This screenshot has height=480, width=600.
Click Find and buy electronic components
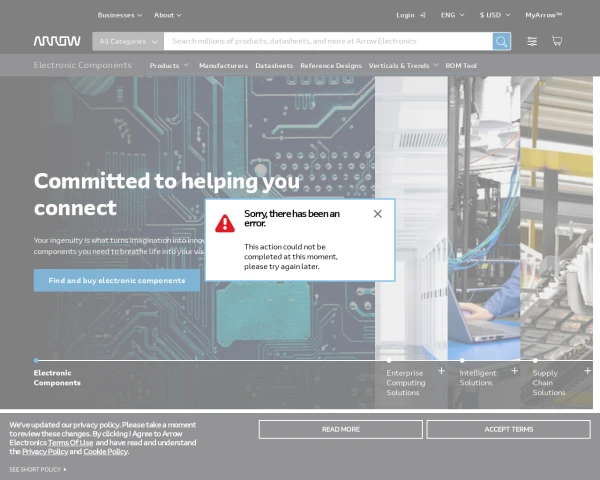[117, 280]
